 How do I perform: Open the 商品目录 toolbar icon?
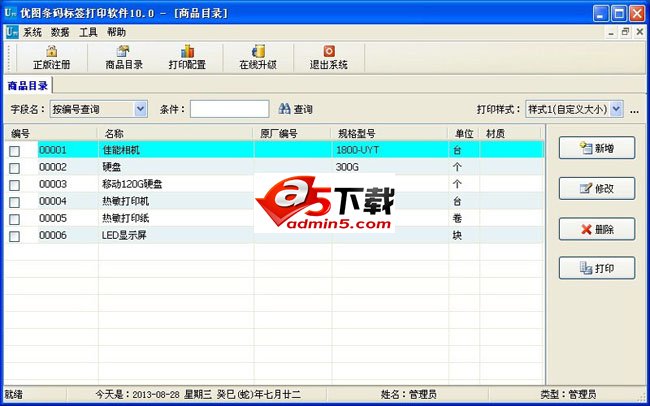click(124, 58)
